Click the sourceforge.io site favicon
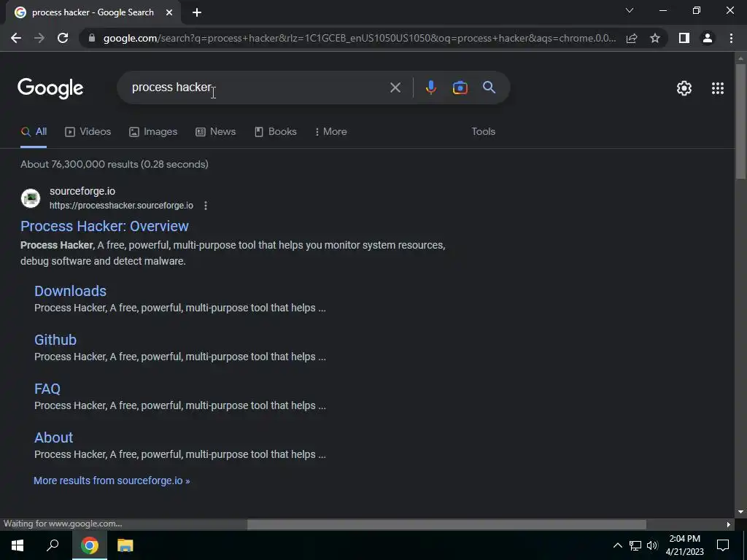 click(31, 198)
